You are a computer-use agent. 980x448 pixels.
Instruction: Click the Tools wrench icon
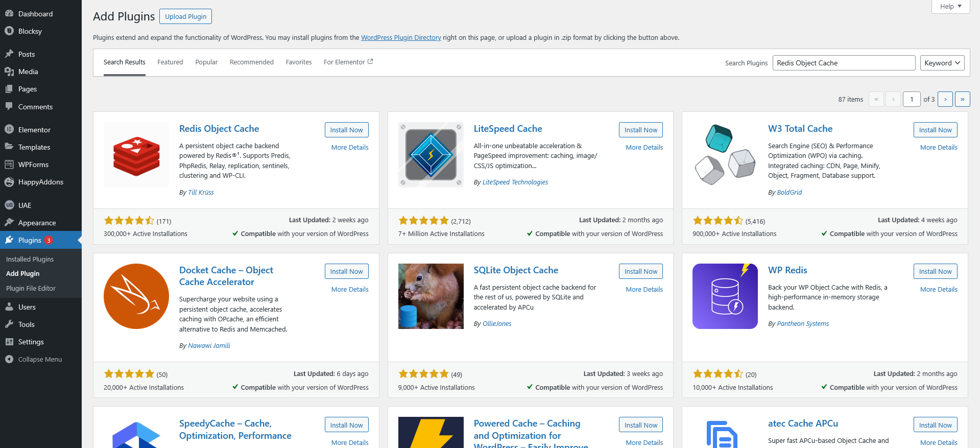pyautogui.click(x=9, y=324)
